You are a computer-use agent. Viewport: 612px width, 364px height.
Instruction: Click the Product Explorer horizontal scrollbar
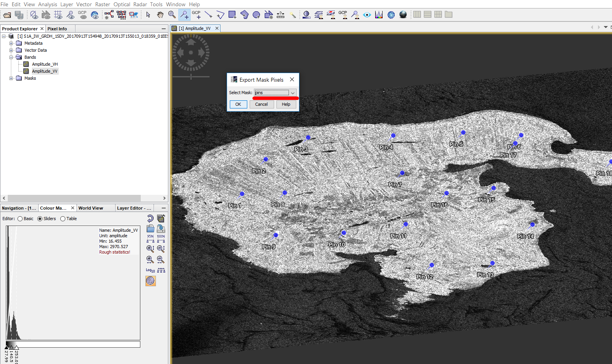pyautogui.click(x=74, y=198)
